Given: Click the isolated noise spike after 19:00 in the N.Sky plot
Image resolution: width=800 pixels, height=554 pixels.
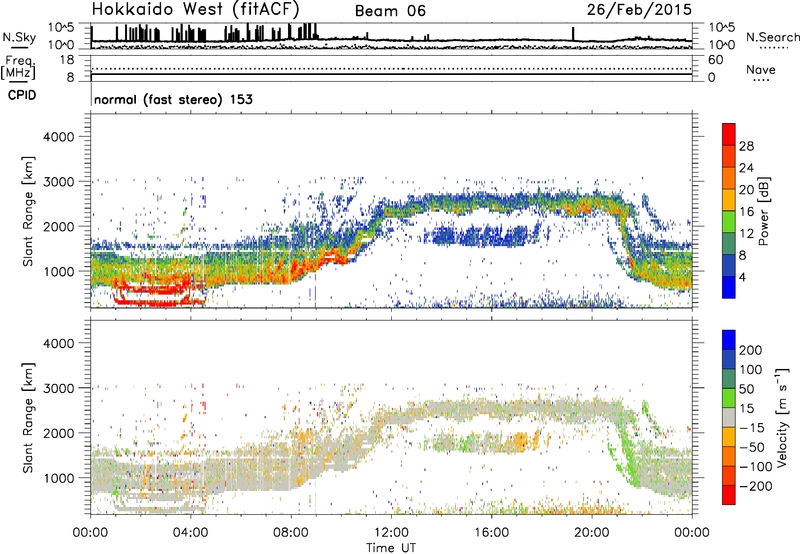Looking at the screenshot, I should click(573, 34).
